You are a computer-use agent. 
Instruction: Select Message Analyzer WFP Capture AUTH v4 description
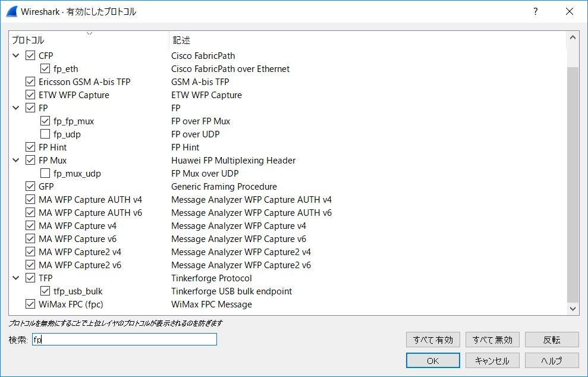tap(251, 200)
